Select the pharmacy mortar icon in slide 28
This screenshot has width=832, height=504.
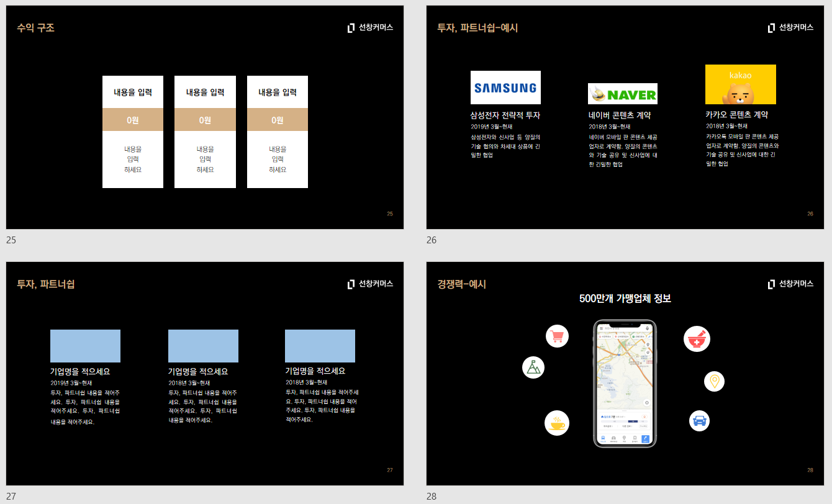[697, 339]
